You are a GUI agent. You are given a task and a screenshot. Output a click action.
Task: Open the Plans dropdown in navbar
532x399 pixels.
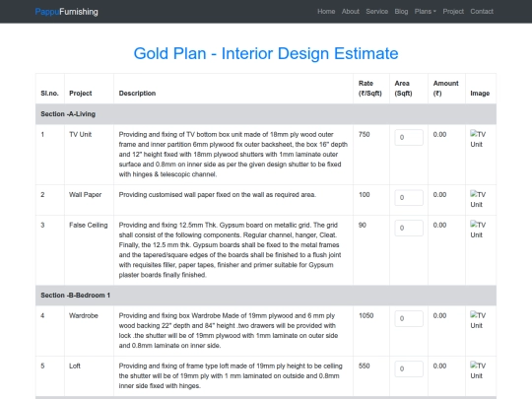click(426, 12)
